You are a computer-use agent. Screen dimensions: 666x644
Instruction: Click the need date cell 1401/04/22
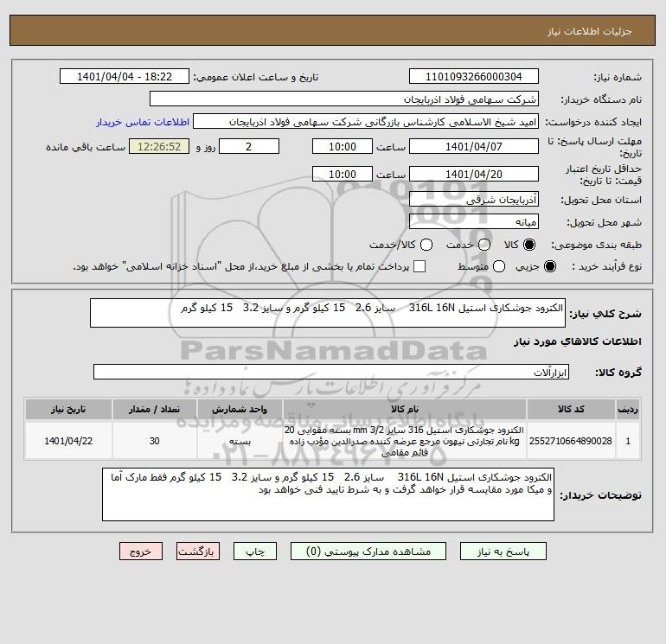click(68, 441)
